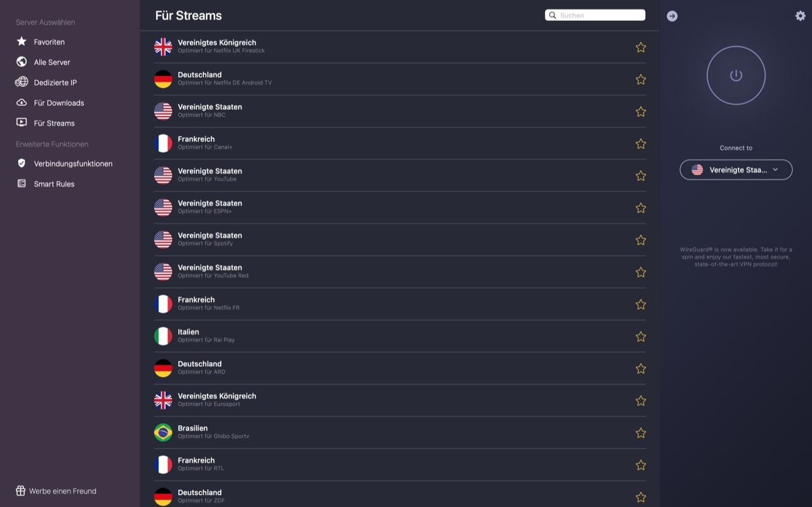The image size is (812, 507).
Task: Click the Verbindungsfunktionen shield icon
Action: [22, 164]
